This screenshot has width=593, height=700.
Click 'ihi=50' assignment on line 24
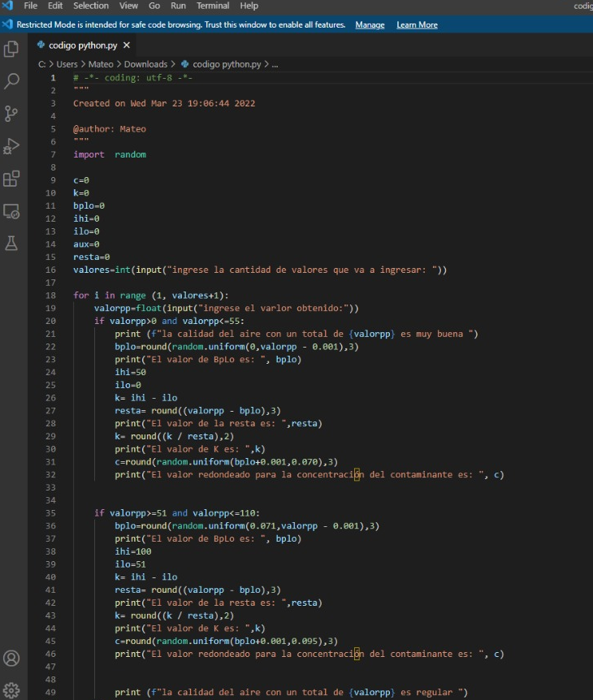click(131, 372)
